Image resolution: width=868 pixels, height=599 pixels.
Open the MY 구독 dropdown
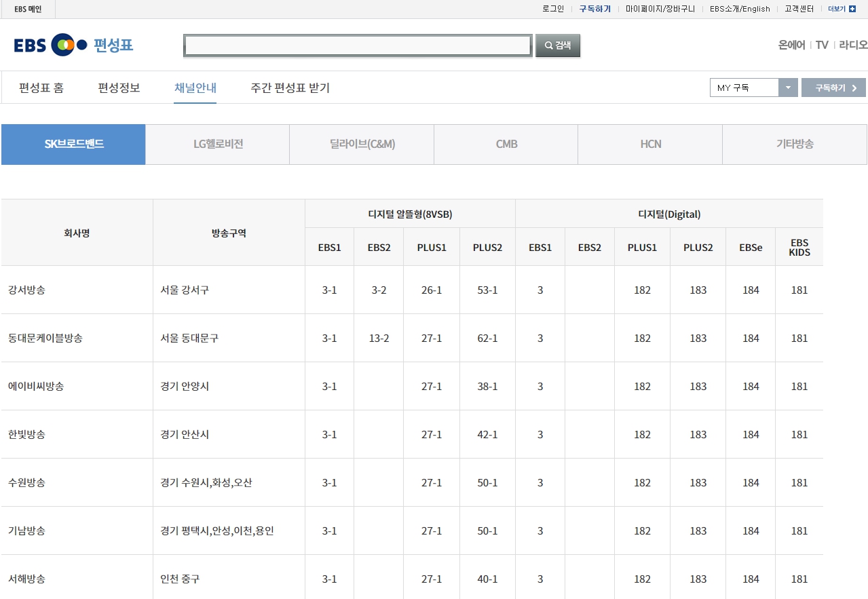tap(753, 88)
